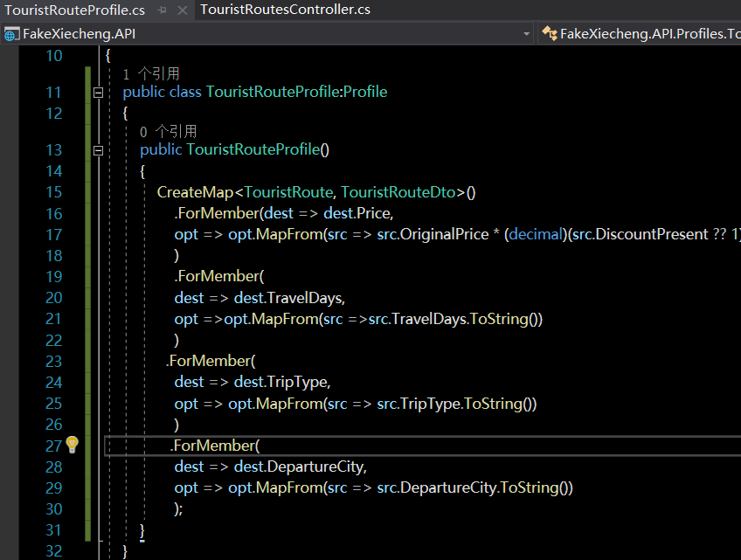The width and height of the screenshot is (741, 560).
Task: Click CreateMap on line 15
Action: pyautogui.click(x=195, y=192)
